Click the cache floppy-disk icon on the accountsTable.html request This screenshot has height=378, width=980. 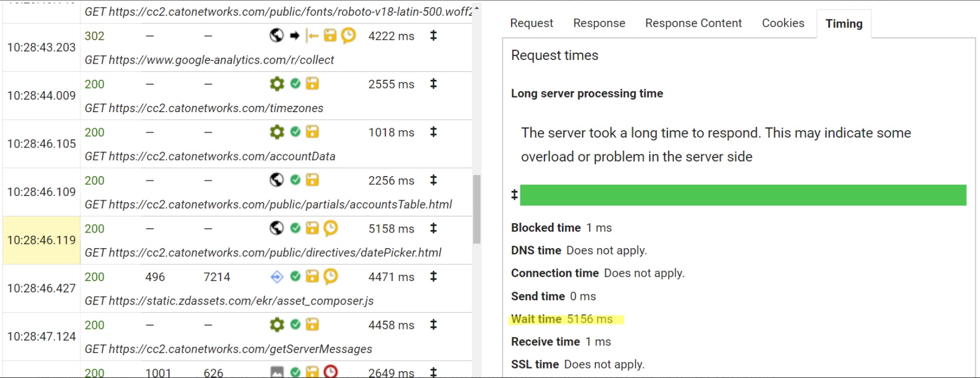(312, 180)
